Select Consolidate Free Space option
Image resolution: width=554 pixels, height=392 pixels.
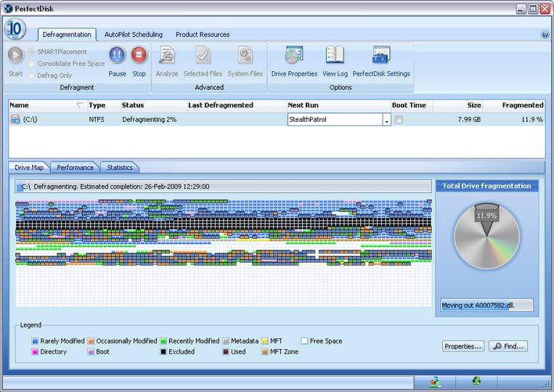point(31,63)
